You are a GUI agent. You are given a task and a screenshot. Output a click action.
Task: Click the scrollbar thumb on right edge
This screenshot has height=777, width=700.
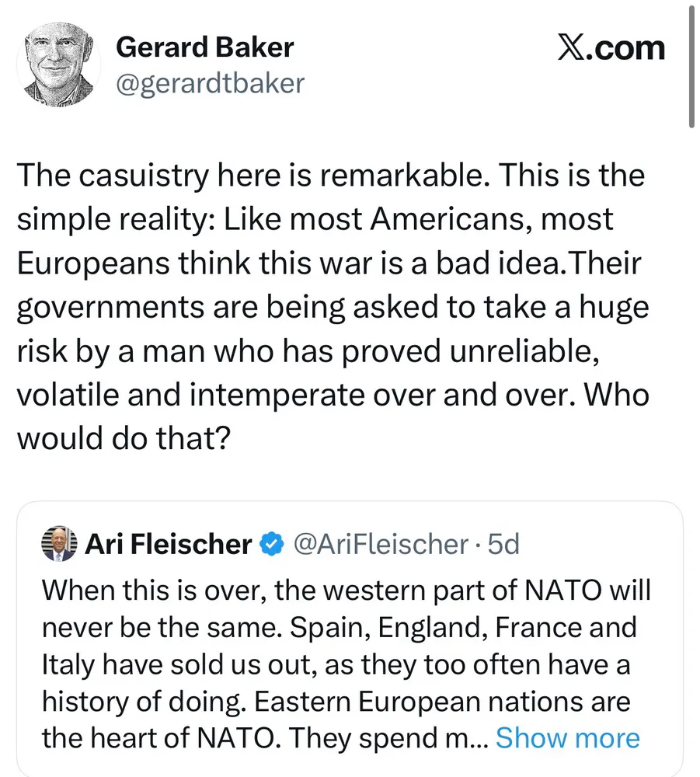[691, 66]
